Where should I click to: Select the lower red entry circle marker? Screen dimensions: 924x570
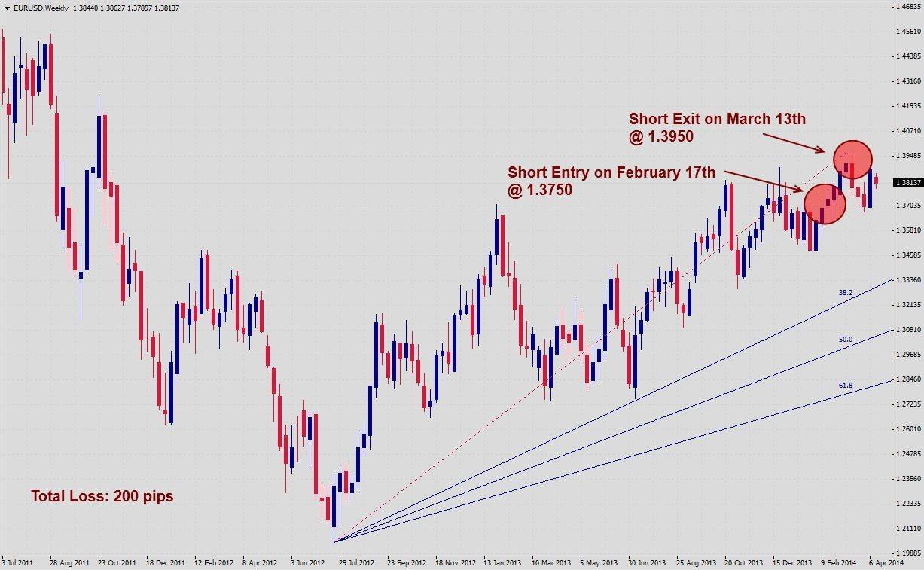(825, 203)
